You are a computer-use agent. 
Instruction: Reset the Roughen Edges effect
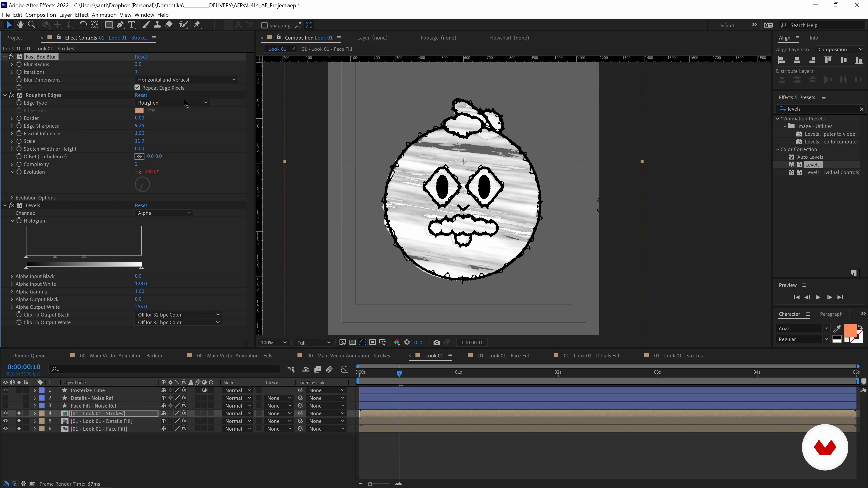pos(141,95)
